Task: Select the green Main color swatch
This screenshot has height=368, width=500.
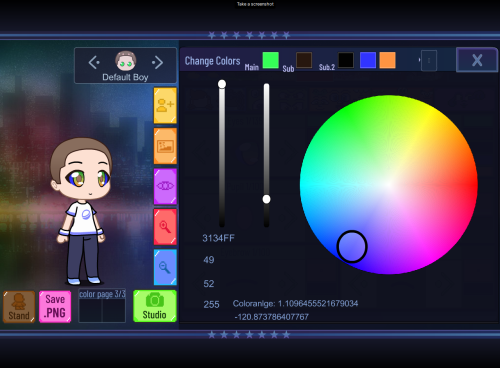Action: coord(271,60)
